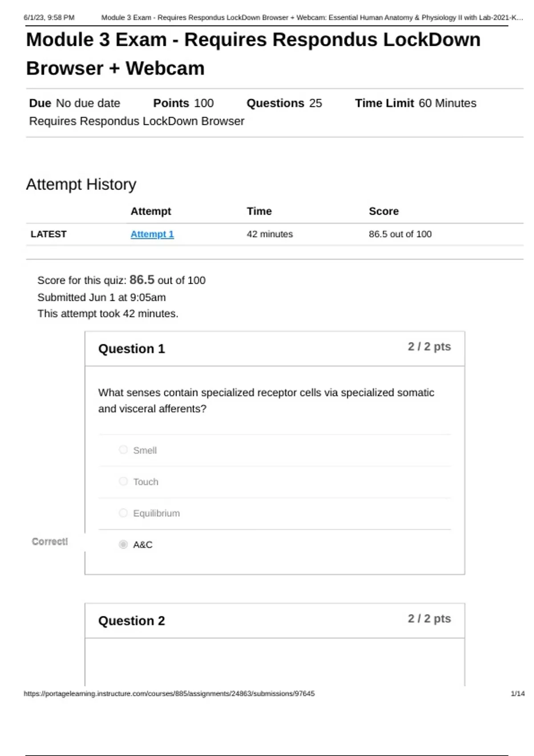Viewport: 534px width, 756px height.
Task: Click the Attempt column header
Action: [x=150, y=211]
